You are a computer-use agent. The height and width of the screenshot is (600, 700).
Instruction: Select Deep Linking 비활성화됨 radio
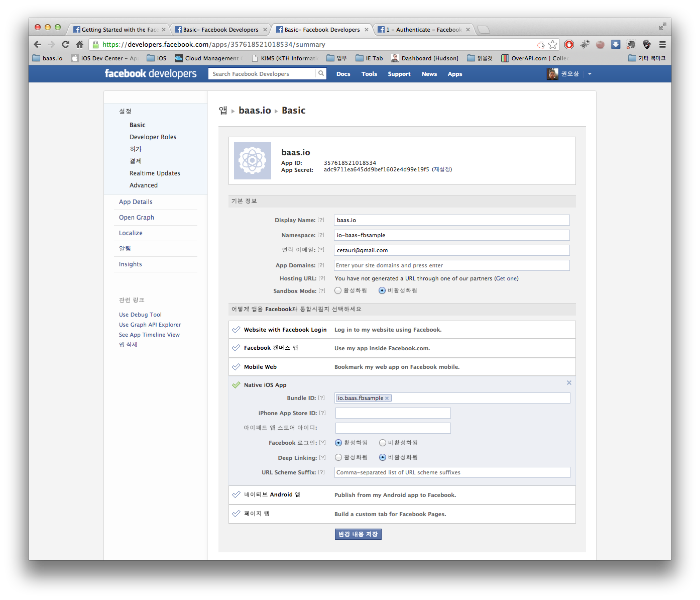(383, 457)
